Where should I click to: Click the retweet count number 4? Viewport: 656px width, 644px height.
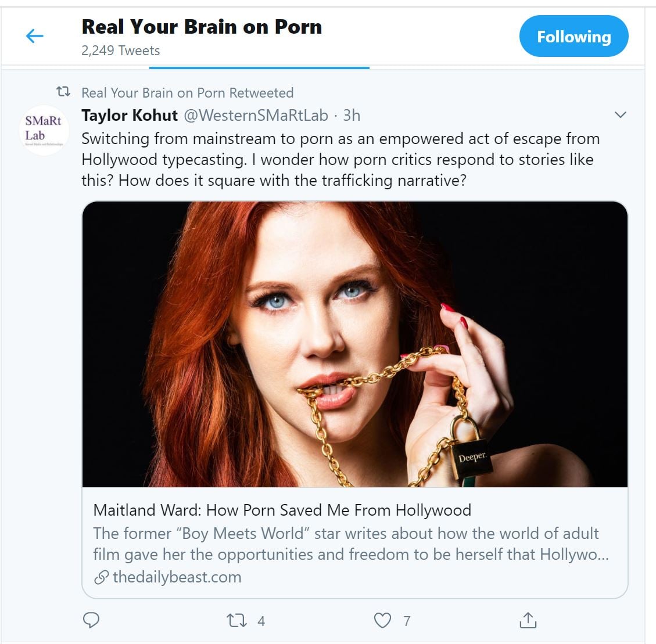coord(261,621)
